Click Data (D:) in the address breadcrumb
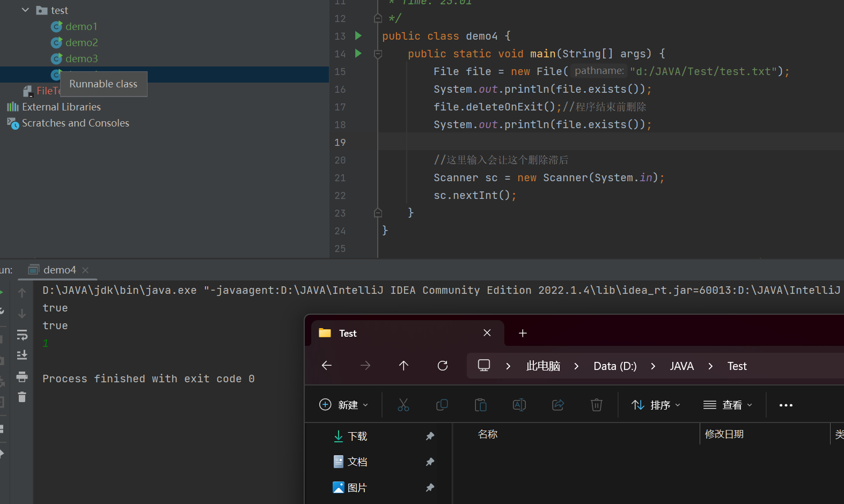 tap(615, 366)
